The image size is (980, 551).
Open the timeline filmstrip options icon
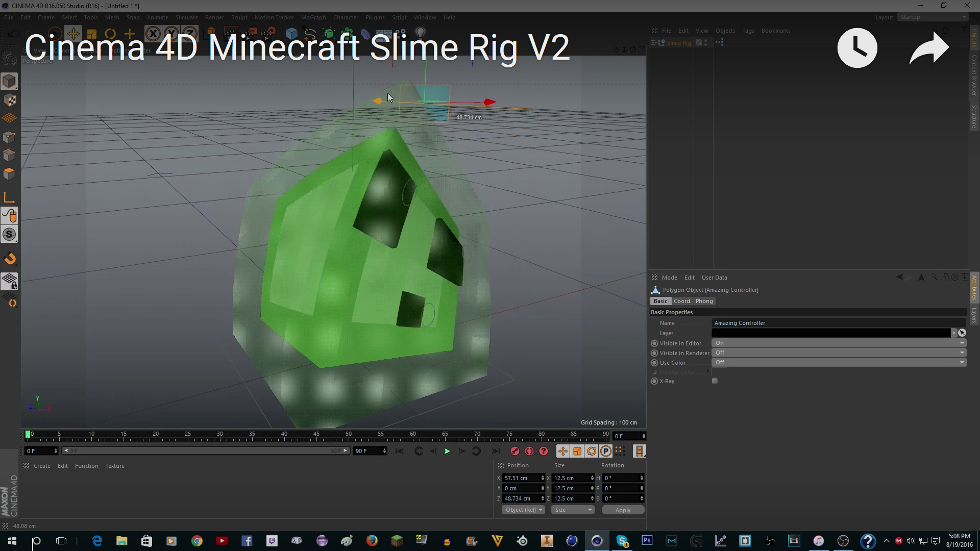[x=639, y=451]
